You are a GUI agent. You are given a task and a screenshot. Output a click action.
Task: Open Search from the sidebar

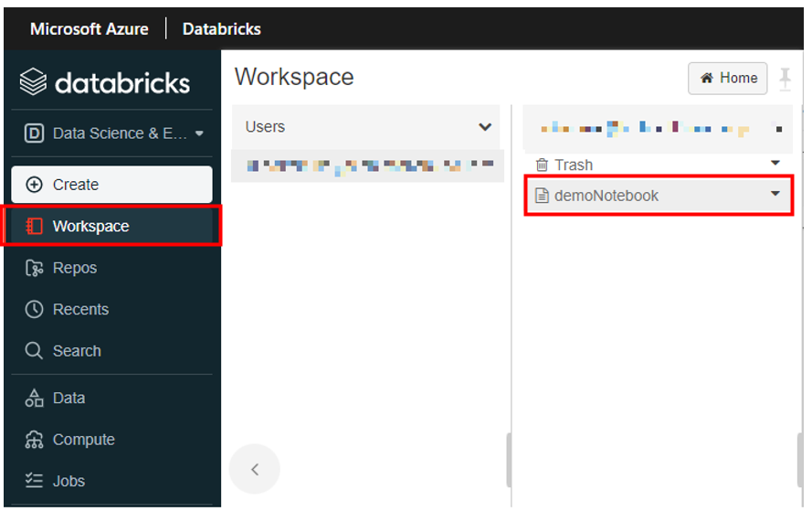click(111, 351)
